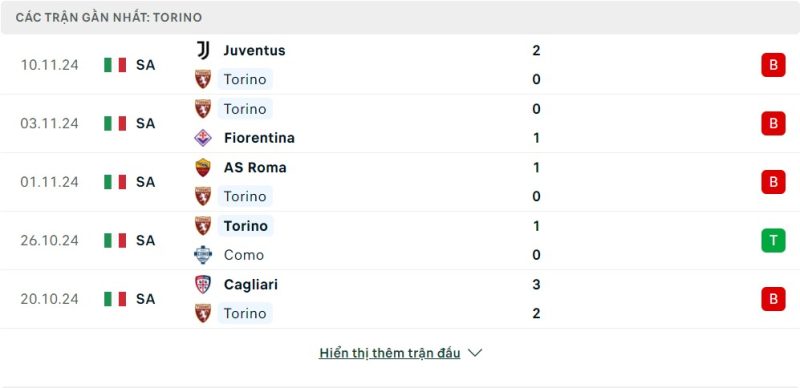800x388 pixels.
Task: Click the Juventus club crest icon
Action: click(203, 51)
